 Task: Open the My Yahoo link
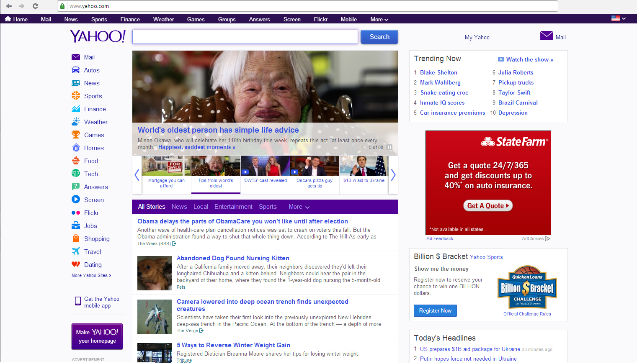tap(477, 37)
